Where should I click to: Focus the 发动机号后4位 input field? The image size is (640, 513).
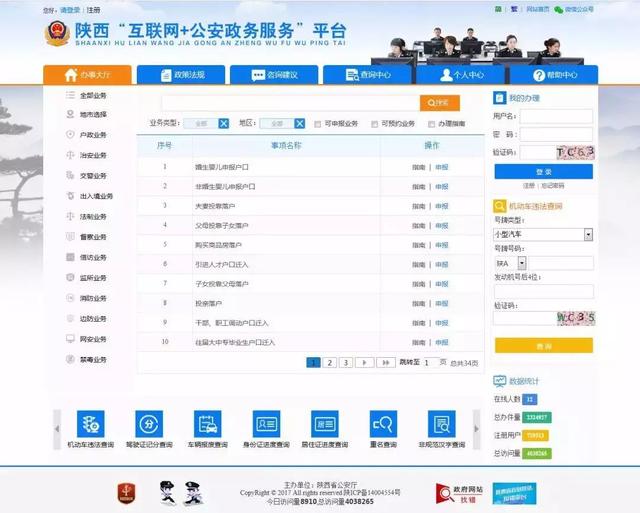pyautogui.click(x=544, y=291)
